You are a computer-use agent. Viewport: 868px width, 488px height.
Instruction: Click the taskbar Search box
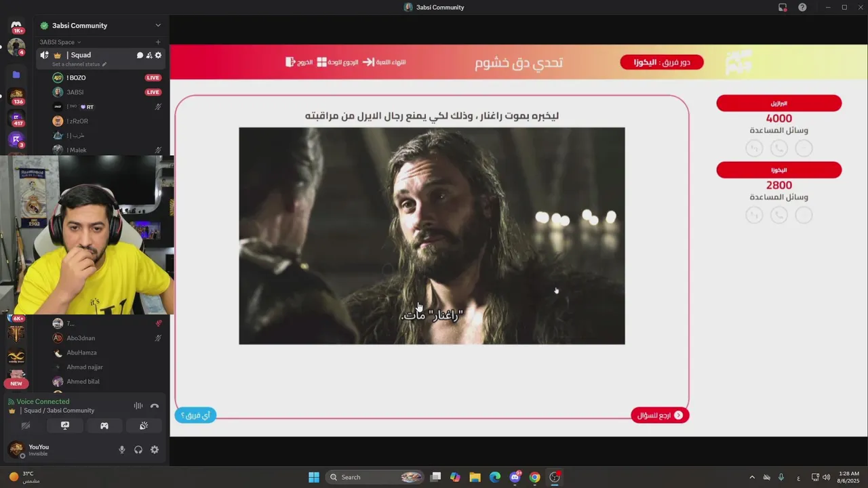coord(374,477)
